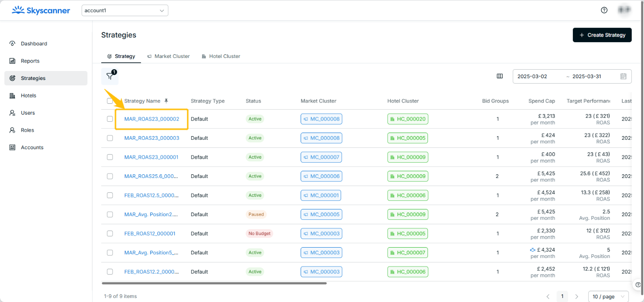
Task: Check the MAR_Avg. Position5 row checkbox
Action: [110, 253]
